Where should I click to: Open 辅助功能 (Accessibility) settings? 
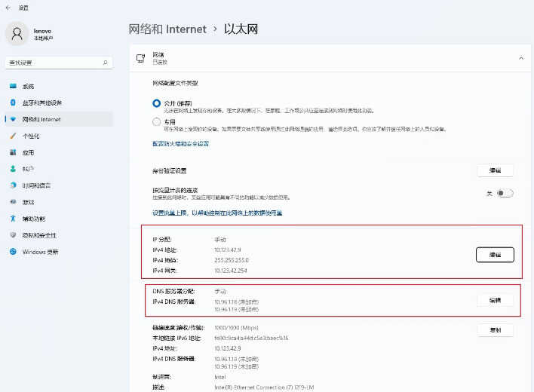pyautogui.click(x=34, y=219)
